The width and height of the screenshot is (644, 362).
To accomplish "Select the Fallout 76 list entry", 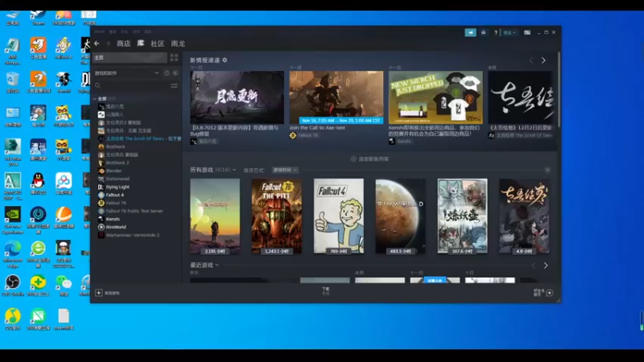I will point(116,203).
